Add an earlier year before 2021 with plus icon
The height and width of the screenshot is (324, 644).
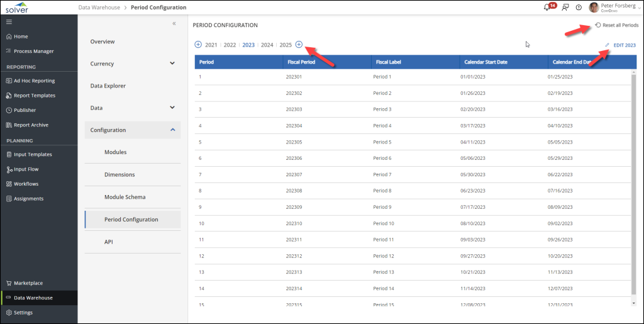click(198, 45)
